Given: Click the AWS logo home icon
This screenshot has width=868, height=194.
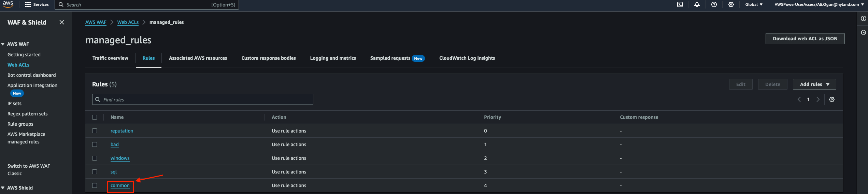Looking at the screenshot, I should [x=8, y=4].
